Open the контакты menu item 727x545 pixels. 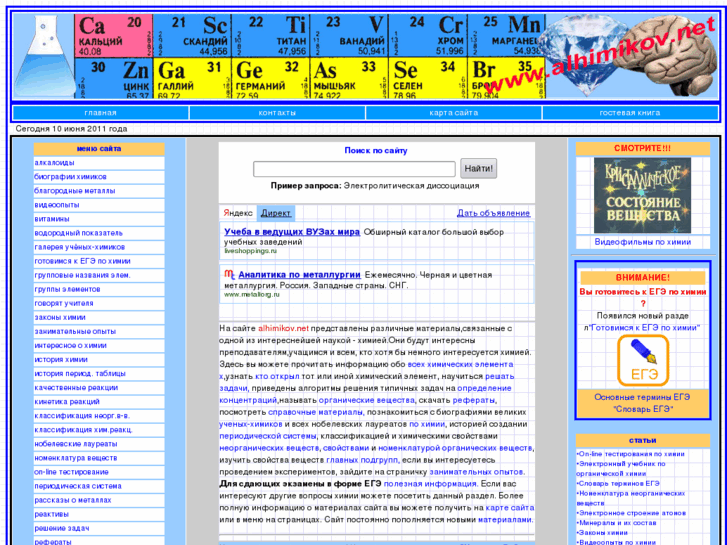click(277, 113)
